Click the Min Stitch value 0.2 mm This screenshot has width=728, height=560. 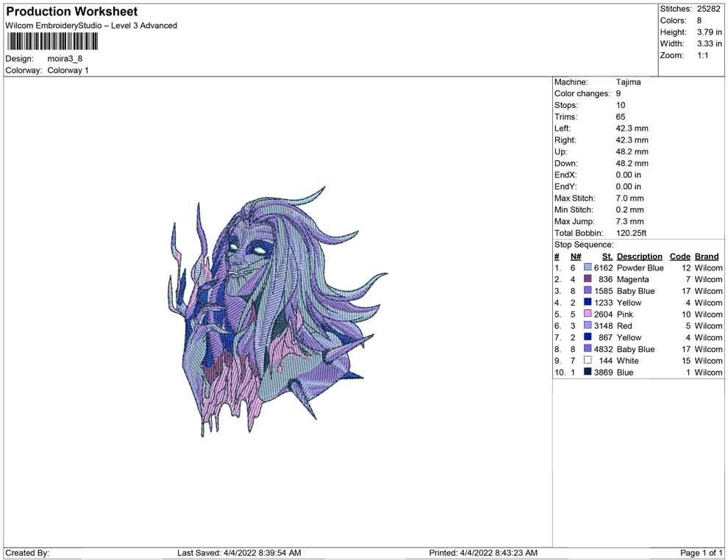[x=629, y=209]
